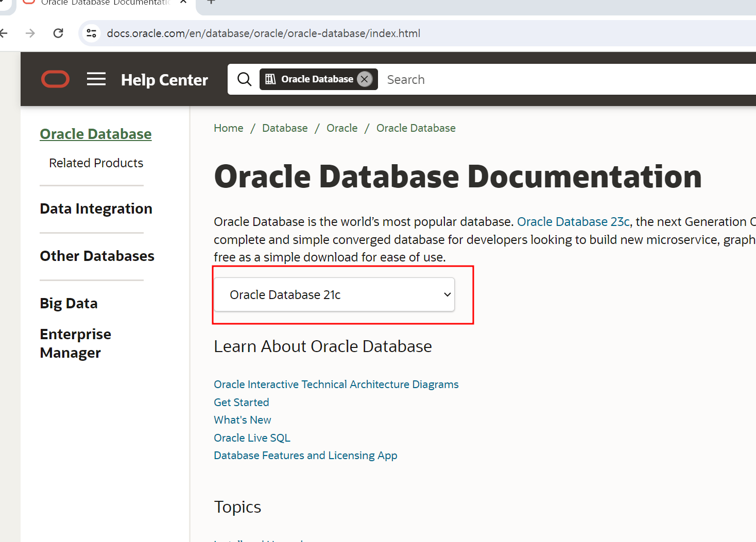Click the search magnifier icon
This screenshot has height=542, width=756.
point(244,79)
